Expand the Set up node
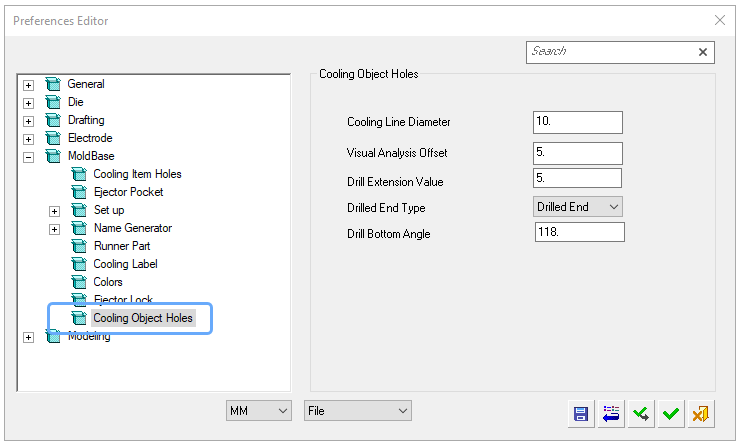 (54, 211)
